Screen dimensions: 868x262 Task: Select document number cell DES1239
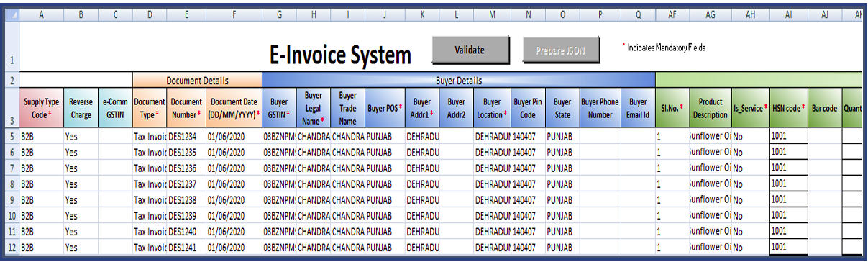click(186, 215)
